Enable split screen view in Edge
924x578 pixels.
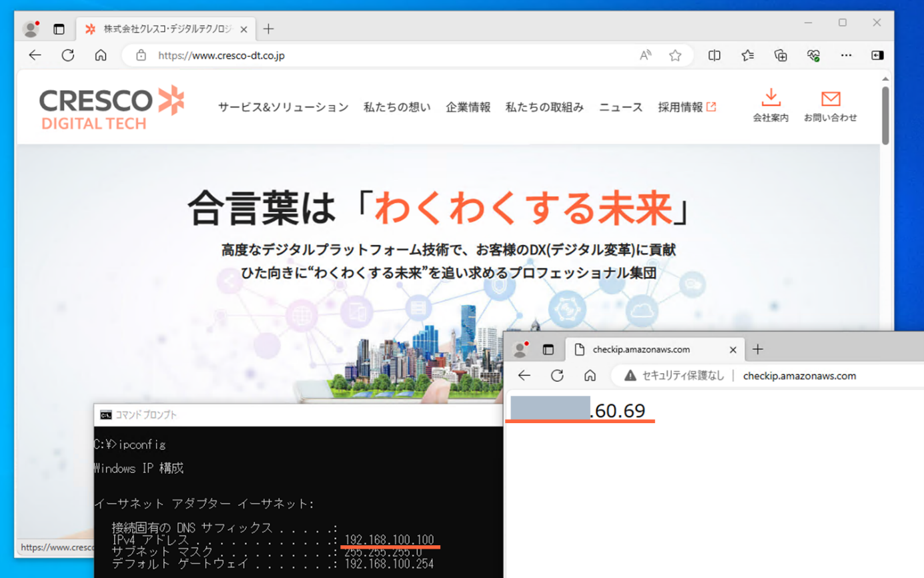[715, 55]
